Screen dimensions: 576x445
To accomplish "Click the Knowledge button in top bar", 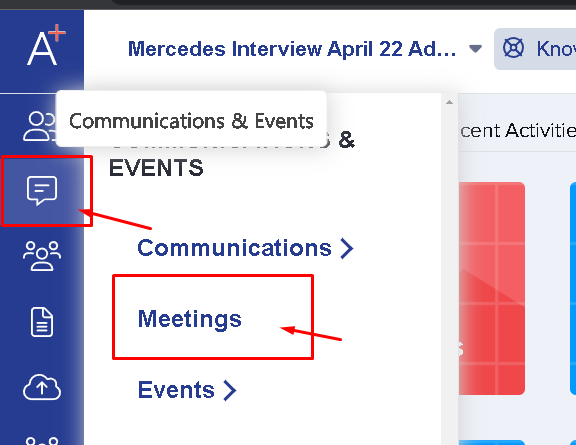I will coord(535,49).
